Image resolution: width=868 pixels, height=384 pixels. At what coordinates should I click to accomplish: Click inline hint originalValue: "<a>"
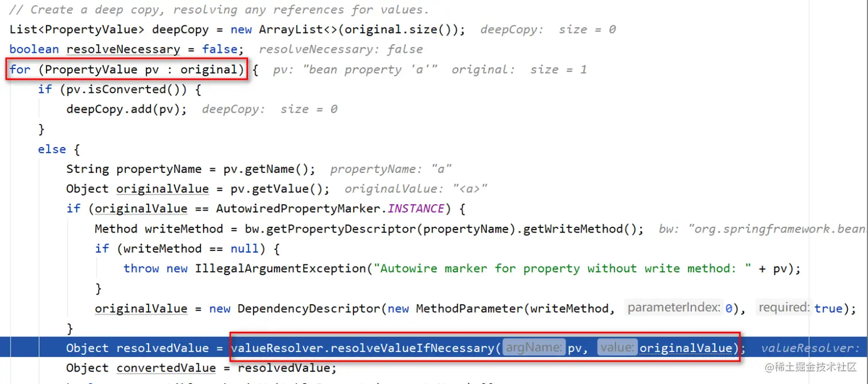point(416,189)
